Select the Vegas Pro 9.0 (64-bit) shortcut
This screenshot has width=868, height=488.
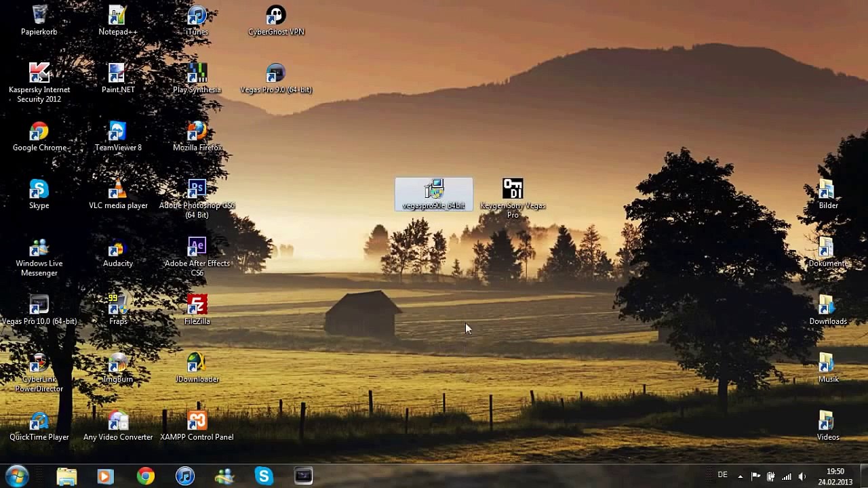coord(276,78)
